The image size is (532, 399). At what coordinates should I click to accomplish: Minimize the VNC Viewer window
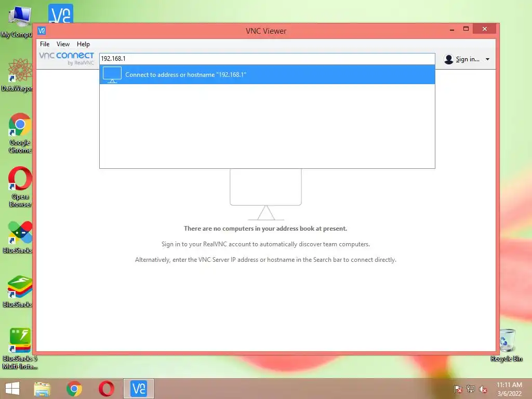pyautogui.click(x=452, y=30)
